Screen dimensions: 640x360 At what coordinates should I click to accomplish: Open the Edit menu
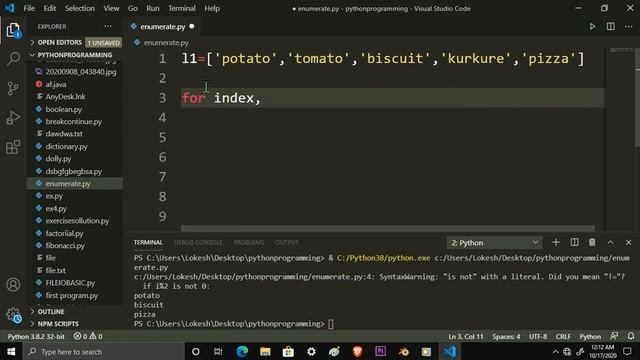[50, 8]
